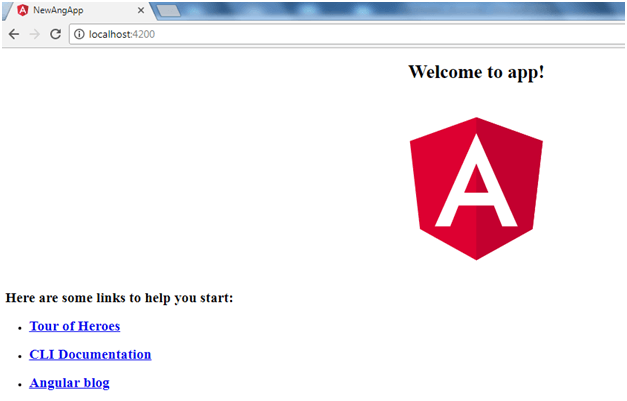Open site info icon beside localhost

click(80, 34)
